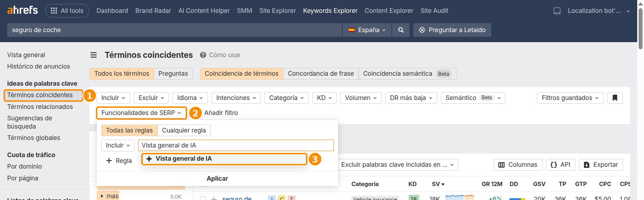The width and height of the screenshot is (644, 200).
Task: Open the Excluir filter dropdown
Action: pyautogui.click(x=151, y=98)
